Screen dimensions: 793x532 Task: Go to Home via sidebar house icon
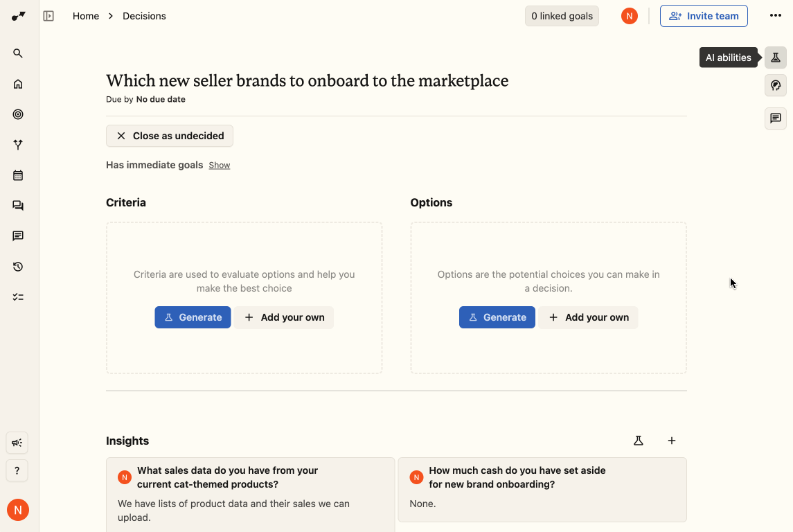click(x=18, y=84)
